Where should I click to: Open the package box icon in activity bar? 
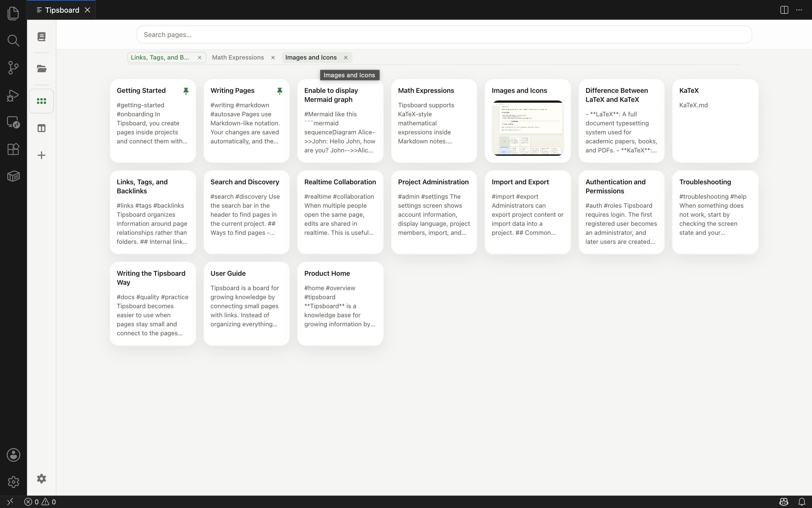point(14,176)
